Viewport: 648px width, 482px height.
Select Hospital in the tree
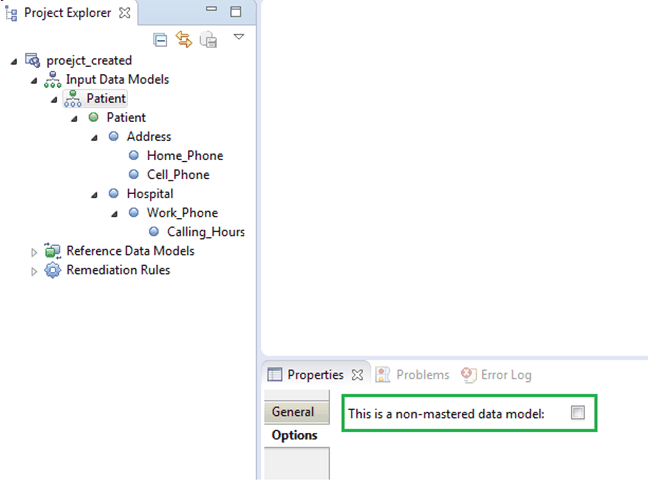[x=150, y=193]
